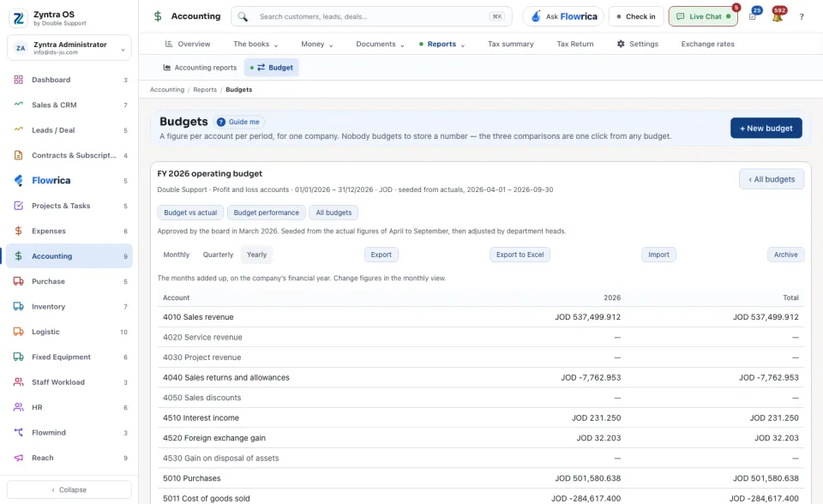
Task: Click the Logistic truck icon
Action: point(18,332)
